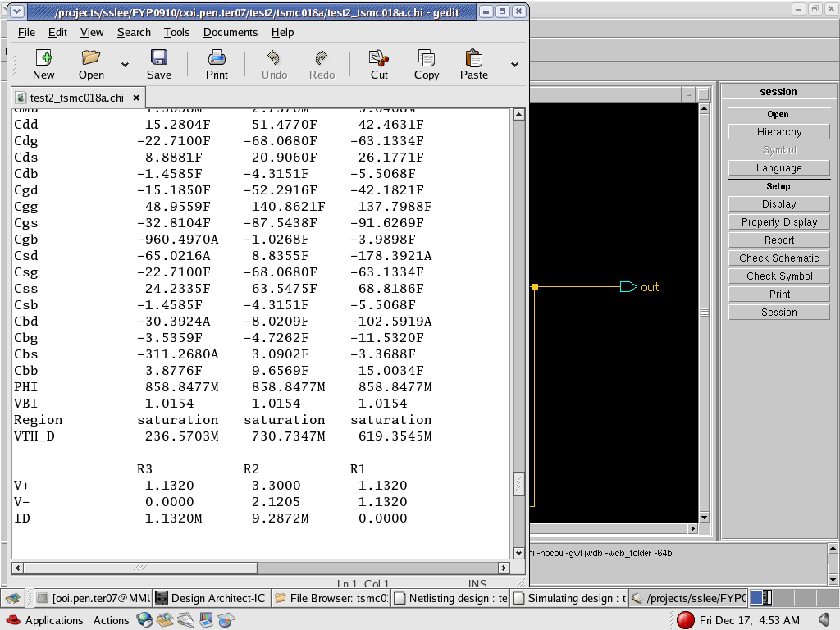
Task: Click the vertical scrollbar down arrow in gedit
Action: tap(518, 553)
